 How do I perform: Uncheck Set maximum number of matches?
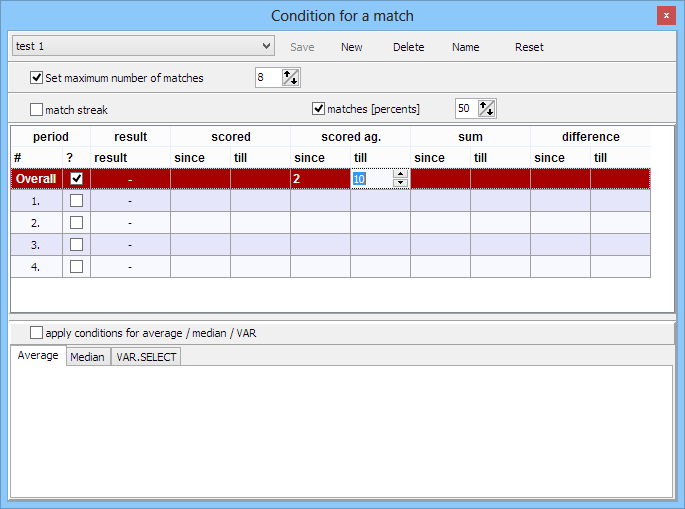[x=37, y=78]
